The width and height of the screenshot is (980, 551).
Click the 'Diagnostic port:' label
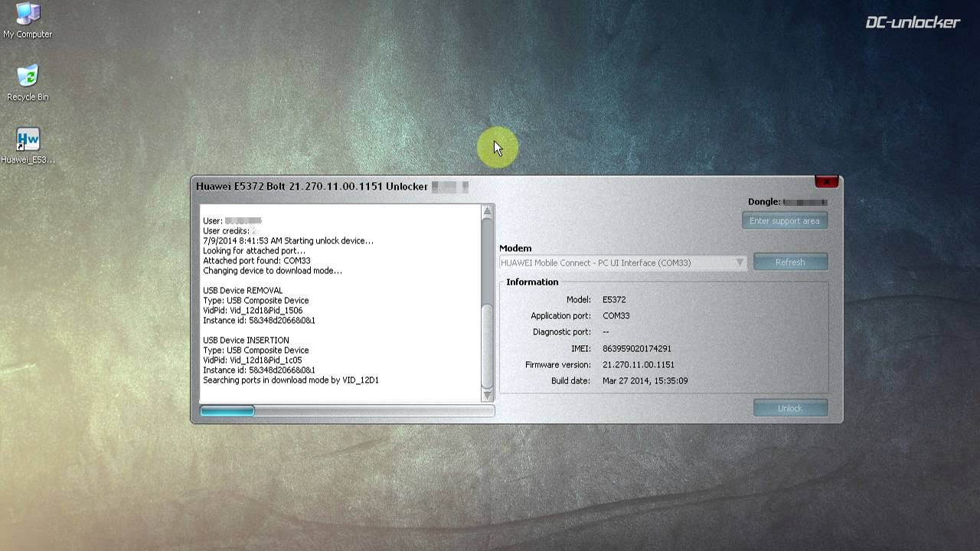click(x=562, y=332)
